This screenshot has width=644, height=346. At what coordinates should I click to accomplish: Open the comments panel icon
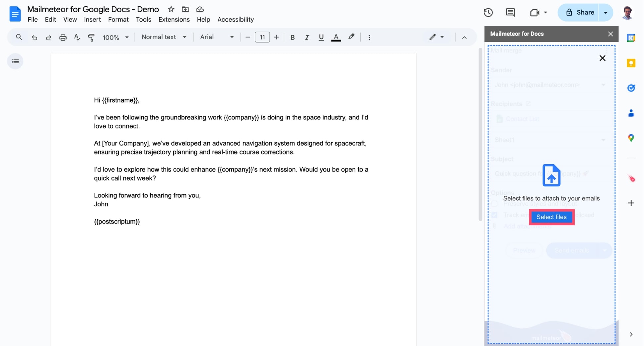(x=510, y=13)
